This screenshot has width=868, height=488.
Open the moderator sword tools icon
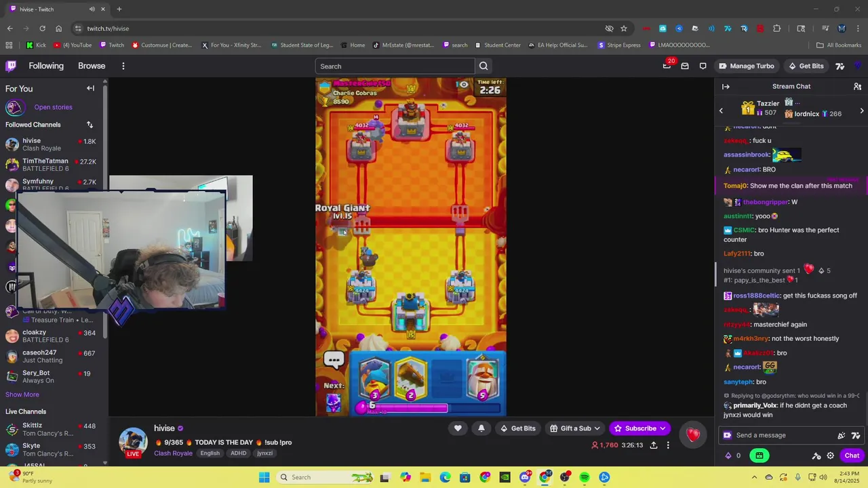(x=816, y=455)
